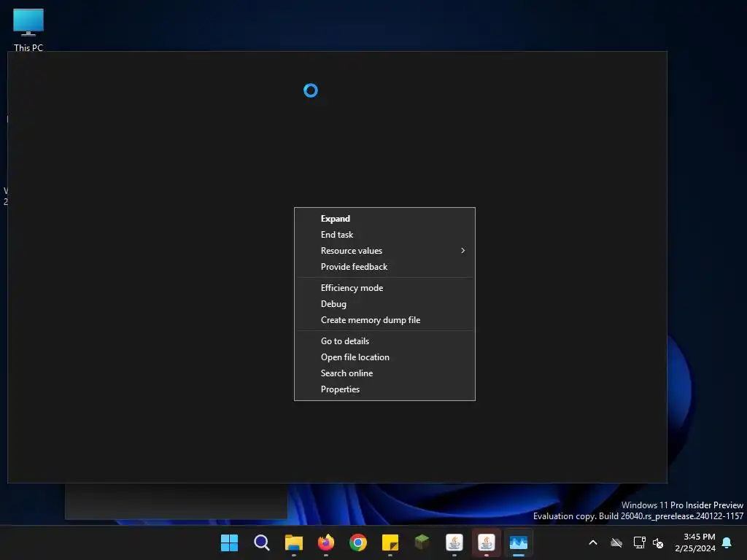Select the highlighted Java app taskbar icon
Image resolution: width=747 pixels, height=560 pixels.
(x=487, y=542)
